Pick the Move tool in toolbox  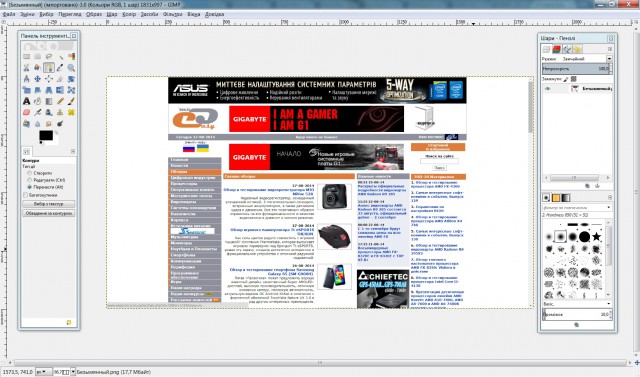pos(38,79)
